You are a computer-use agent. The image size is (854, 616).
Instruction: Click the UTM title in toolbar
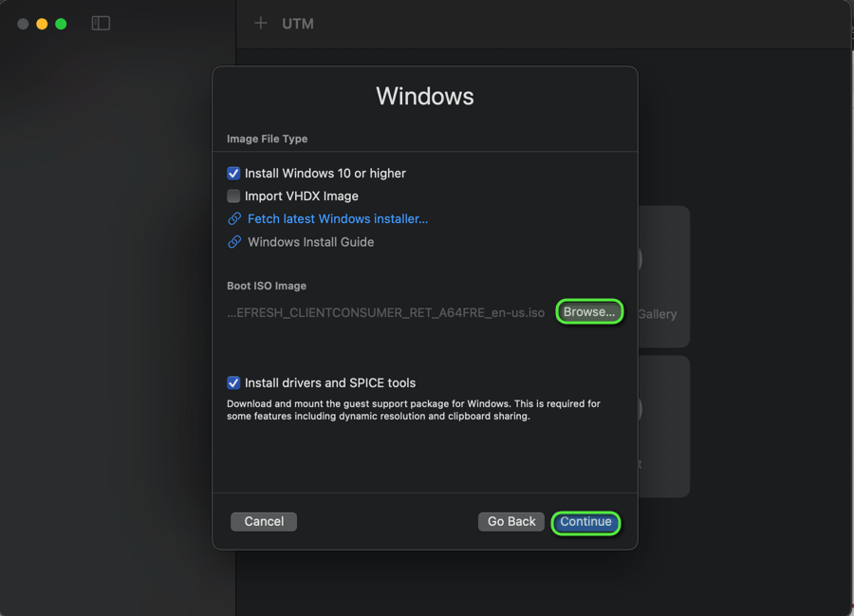[x=298, y=24]
